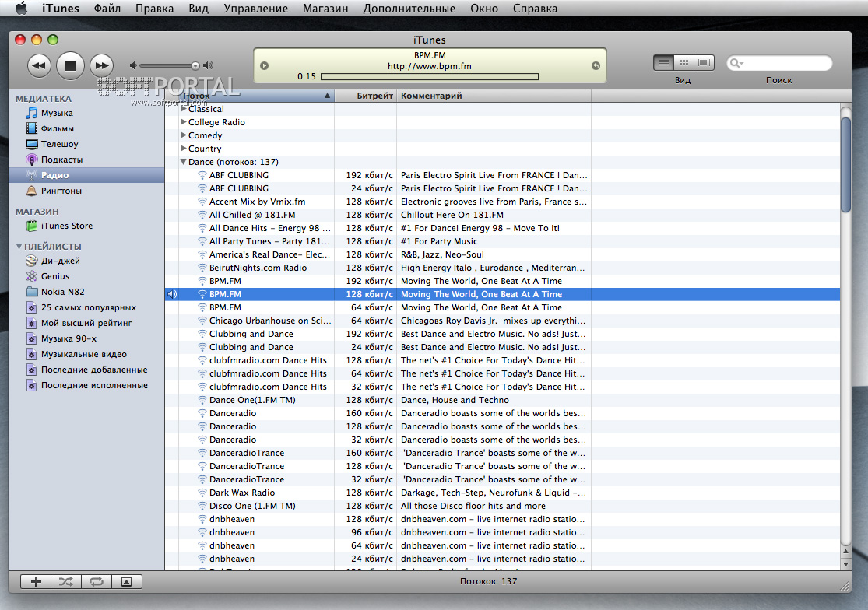The width and height of the screenshot is (868, 610).
Task: Switch to grid view mode
Action: [684, 63]
